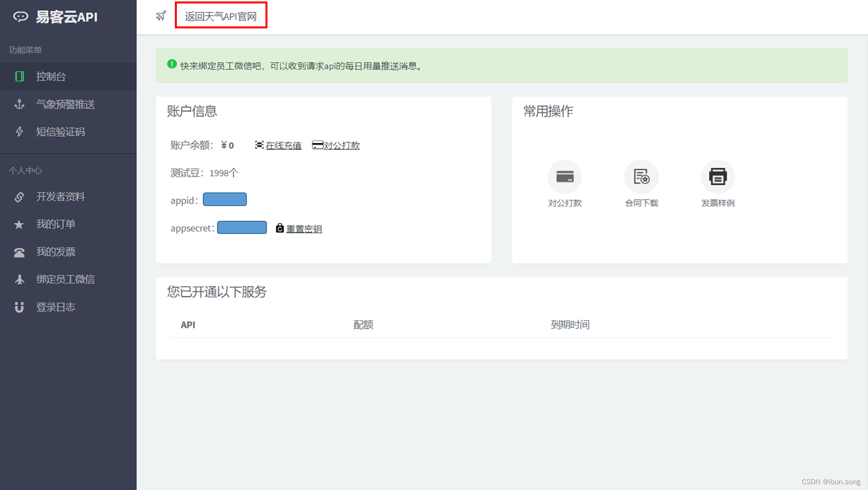Click the airplane icon beside 绑定员工微信

click(x=19, y=280)
